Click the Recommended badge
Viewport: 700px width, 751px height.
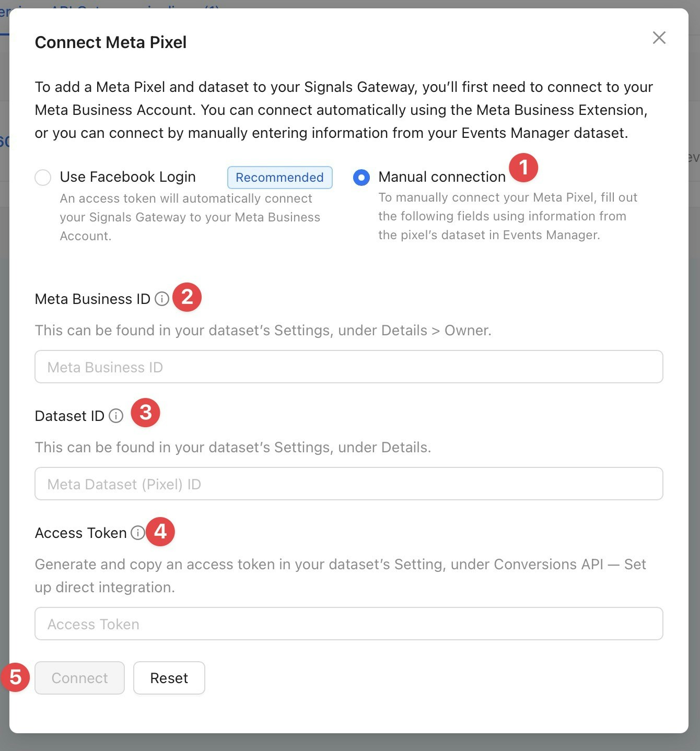click(279, 178)
